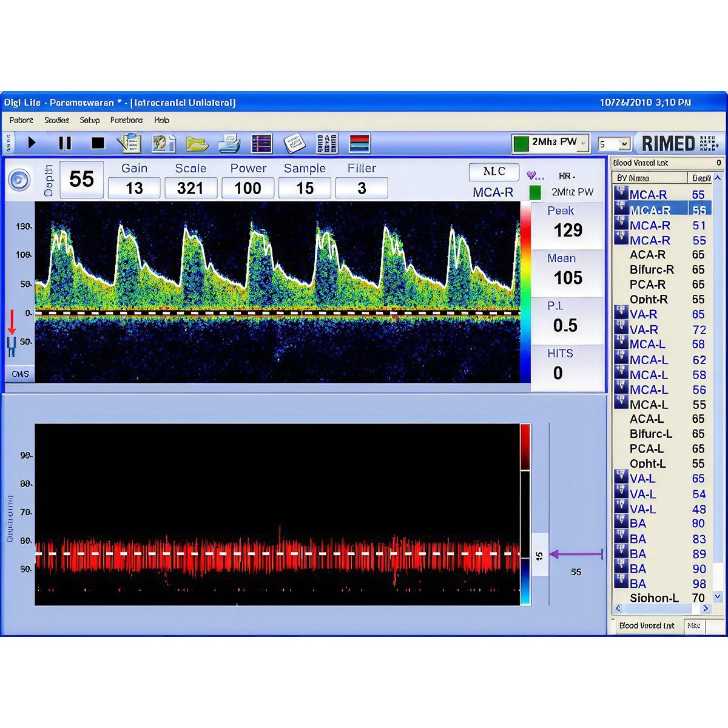The width and height of the screenshot is (728, 728).
Task: Expand the 2MHz PW probe dropdown
Action: (x=584, y=144)
